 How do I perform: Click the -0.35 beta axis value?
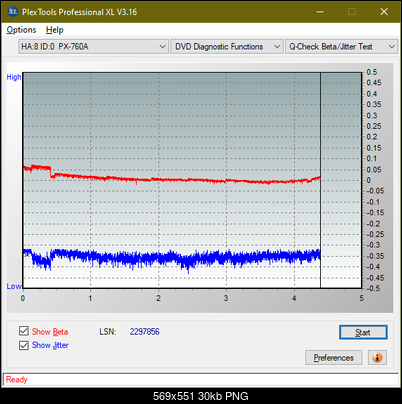(x=375, y=256)
